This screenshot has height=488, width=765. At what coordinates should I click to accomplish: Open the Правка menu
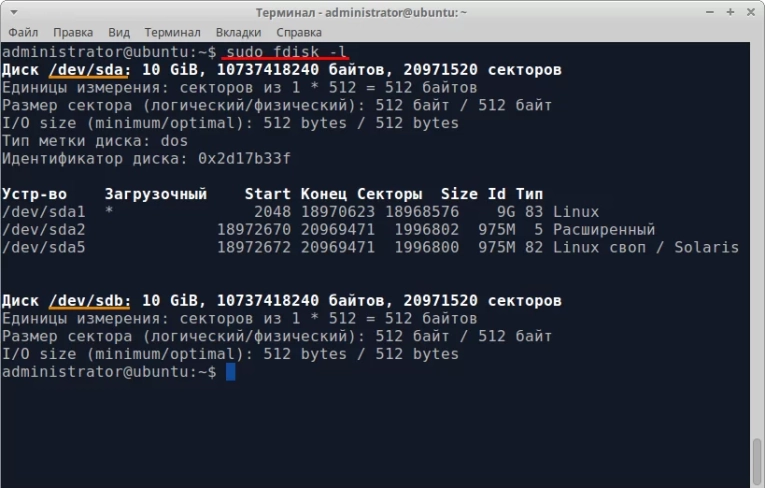(x=73, y=32)
